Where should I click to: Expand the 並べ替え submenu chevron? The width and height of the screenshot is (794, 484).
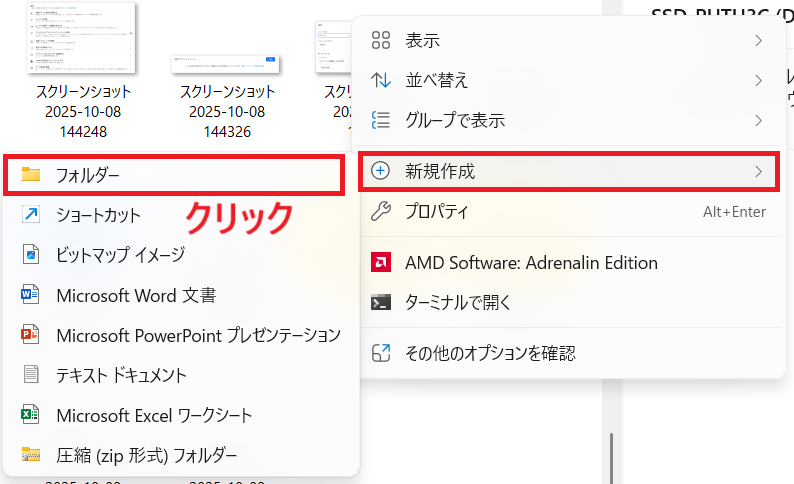[759, 80]
